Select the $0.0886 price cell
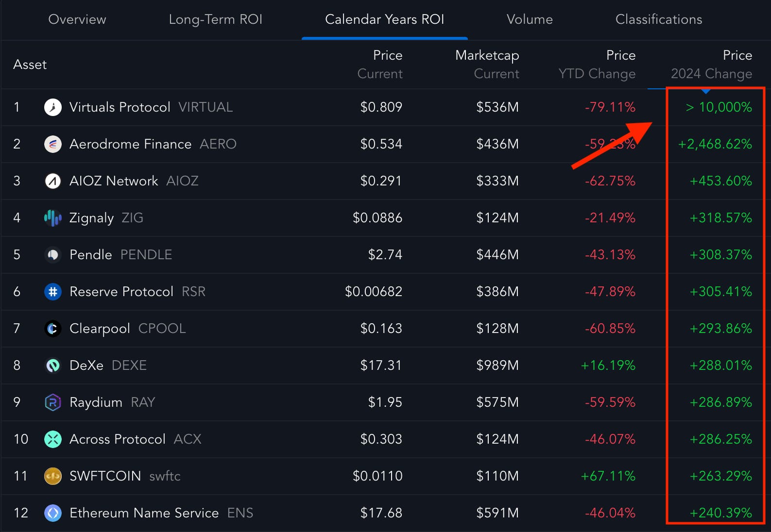Image resolution: width=771 pixels, height=532 pixels. 377,217
